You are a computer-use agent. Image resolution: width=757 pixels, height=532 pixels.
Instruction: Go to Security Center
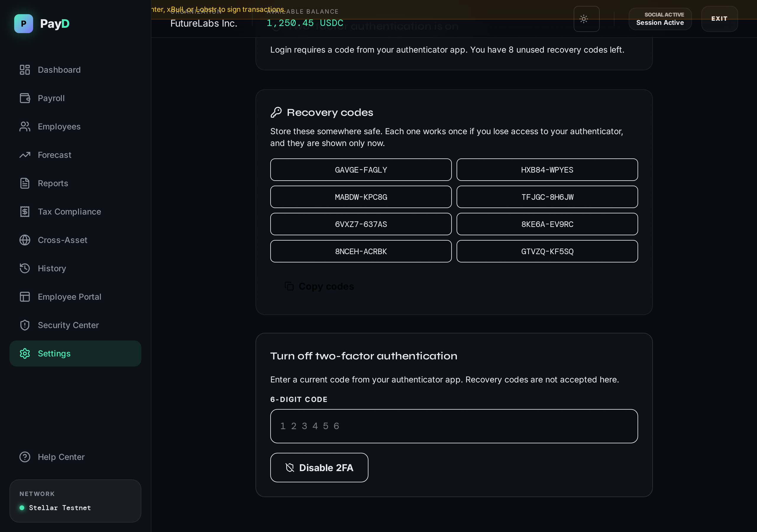pos(75,325)
